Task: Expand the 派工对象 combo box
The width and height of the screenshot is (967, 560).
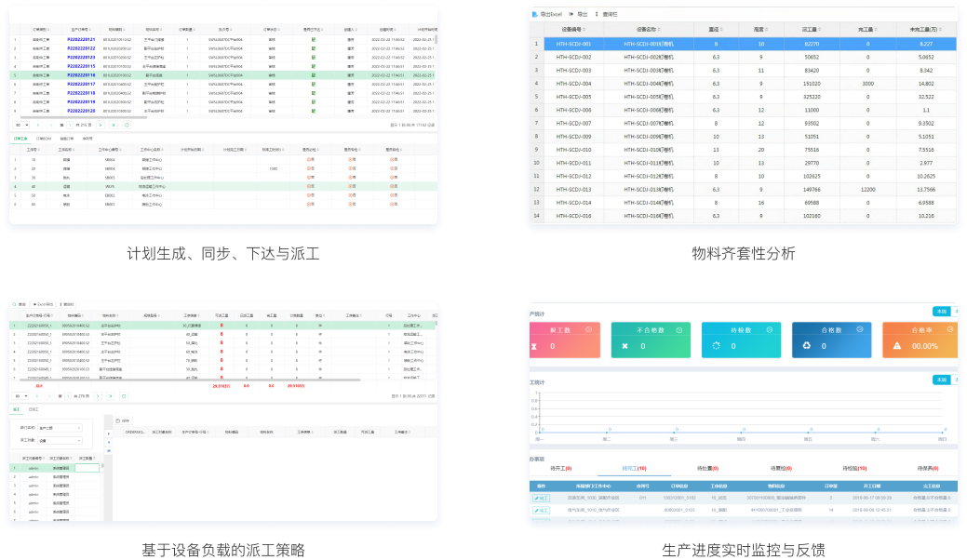Action: 60,441
